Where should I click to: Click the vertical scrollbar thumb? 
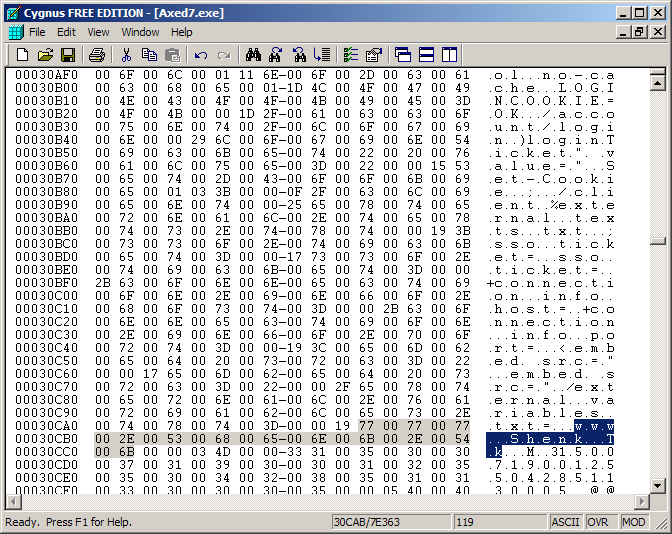tap(657, 241)
